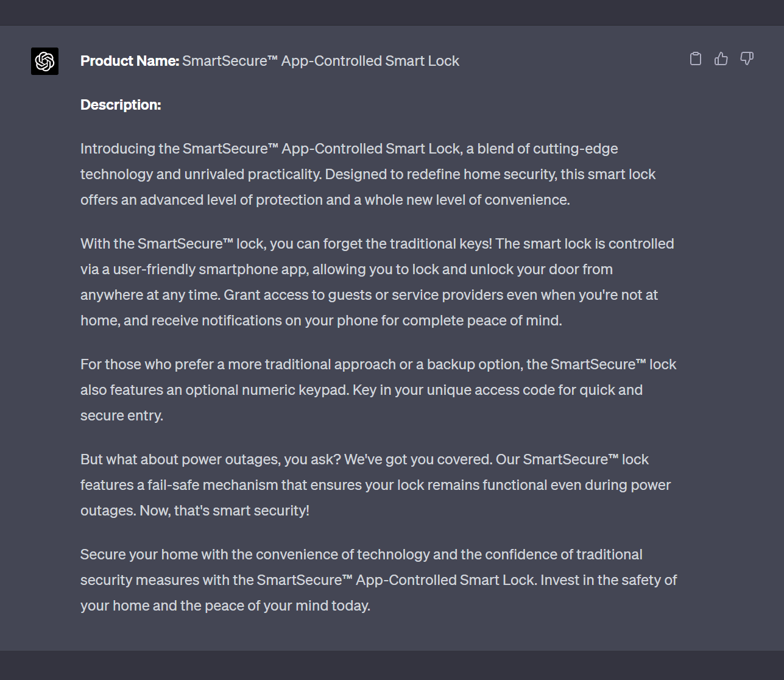The image size is (784, 680).
Task: Click the bold "Description:" heading
Action: 121,105
